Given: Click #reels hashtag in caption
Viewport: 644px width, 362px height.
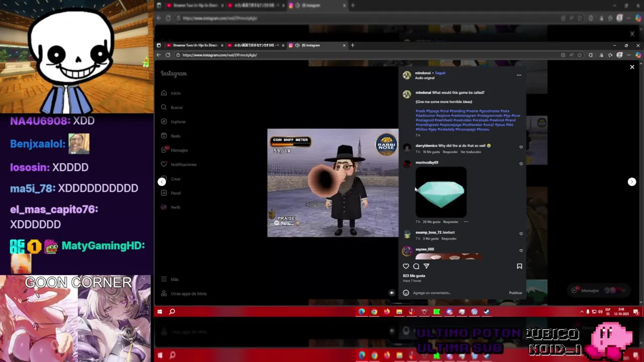Looking at the screenshot, I should pos(420,111).
